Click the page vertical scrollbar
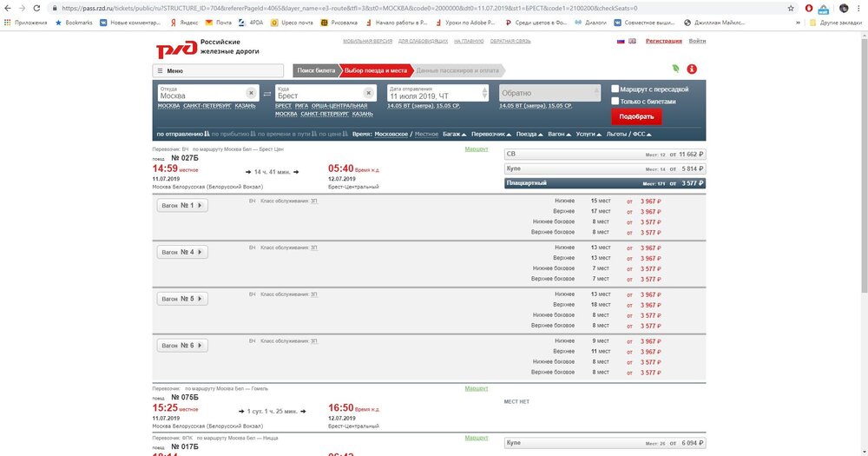This screenshot has width=868, height=456. (x=865, y=166)
